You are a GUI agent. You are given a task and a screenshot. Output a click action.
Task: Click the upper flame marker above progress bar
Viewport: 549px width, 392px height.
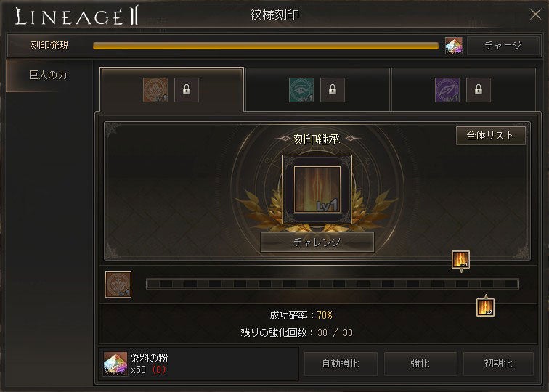pyautogui.click(x=460, y=260)
